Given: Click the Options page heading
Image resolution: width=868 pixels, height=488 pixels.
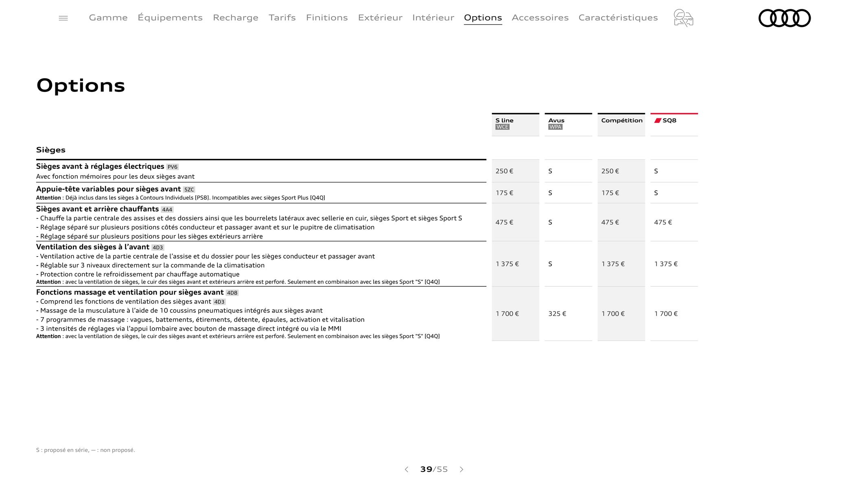Looking at the screenshot, I should (81, 86).
